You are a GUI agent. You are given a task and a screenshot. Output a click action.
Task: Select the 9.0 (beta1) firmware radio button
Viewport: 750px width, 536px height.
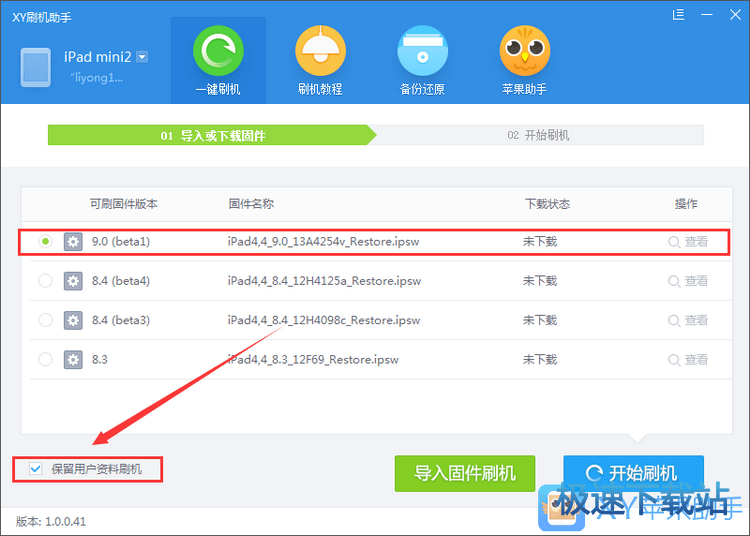(45, 241)
